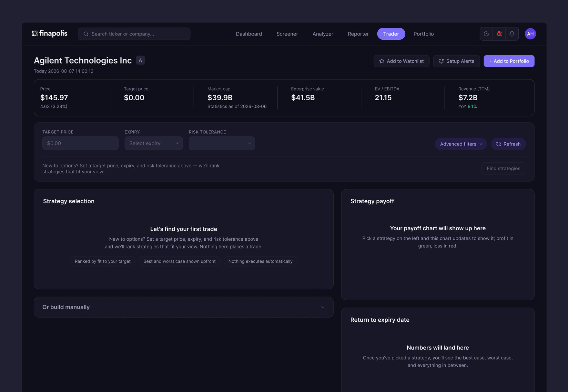Click the ticker badge A next to company name

(140, 60)
